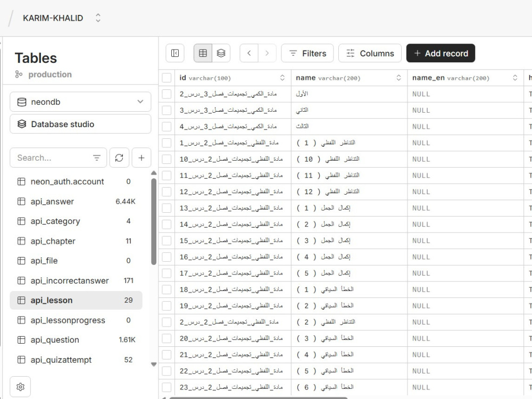
Task: Open the neon_auth.account table
Action: click(76, 181)
